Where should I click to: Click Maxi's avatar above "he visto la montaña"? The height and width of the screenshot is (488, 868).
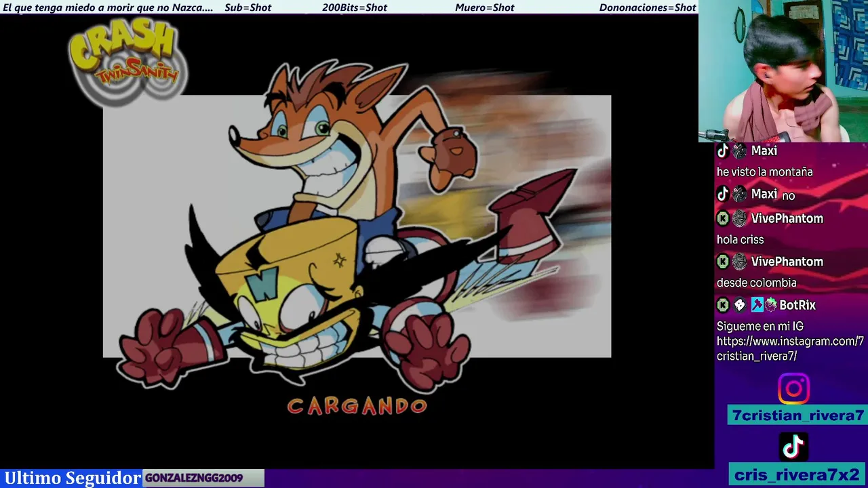click(739, 151)
